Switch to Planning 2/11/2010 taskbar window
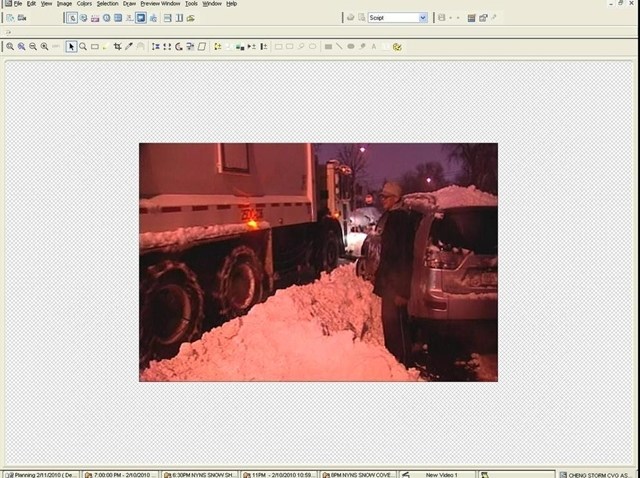 point(41,475)
